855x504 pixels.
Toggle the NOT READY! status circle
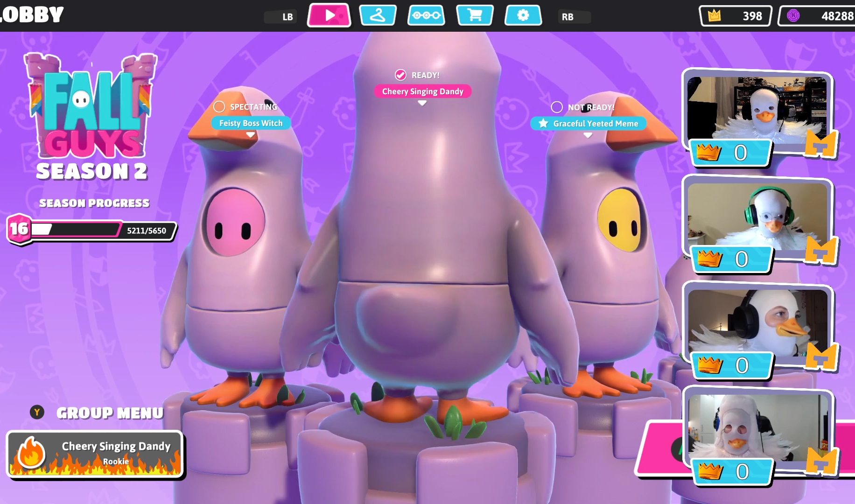coord(557,107)
